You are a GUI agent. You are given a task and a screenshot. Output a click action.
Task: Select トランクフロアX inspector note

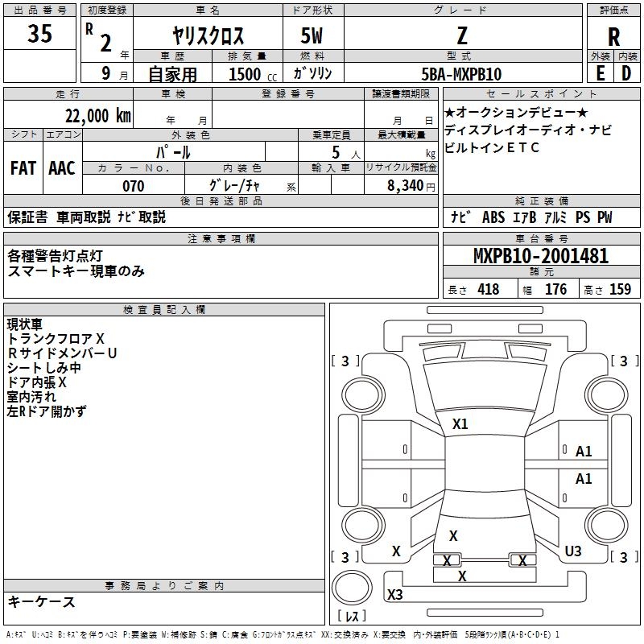56,339
